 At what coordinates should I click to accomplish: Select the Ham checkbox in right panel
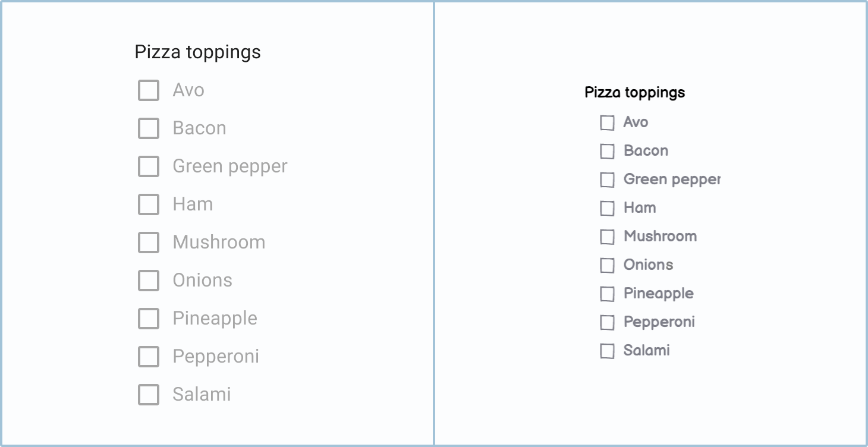(607, 209)
